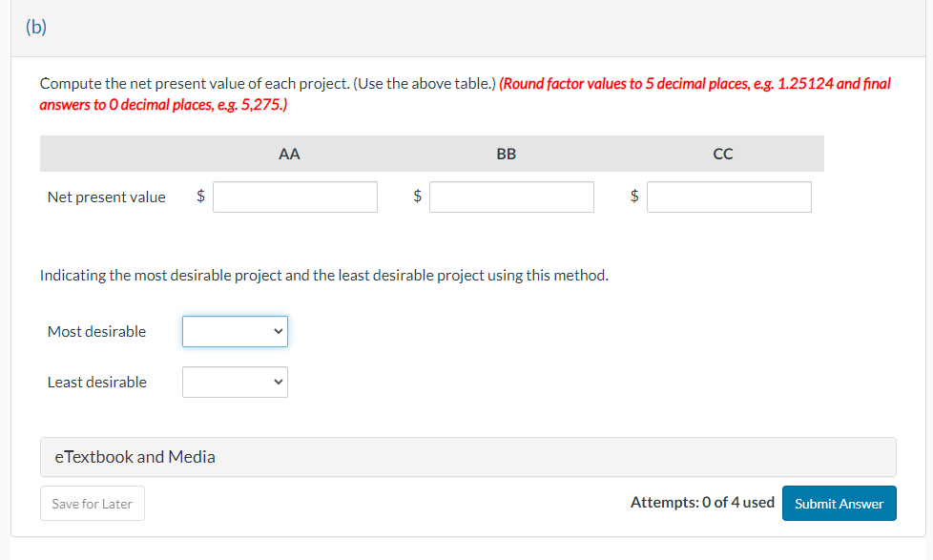The height and width of the screenshot is (560, 933).
Task: Click the dollar sign beside the CC field
Action: click(634, 197)
